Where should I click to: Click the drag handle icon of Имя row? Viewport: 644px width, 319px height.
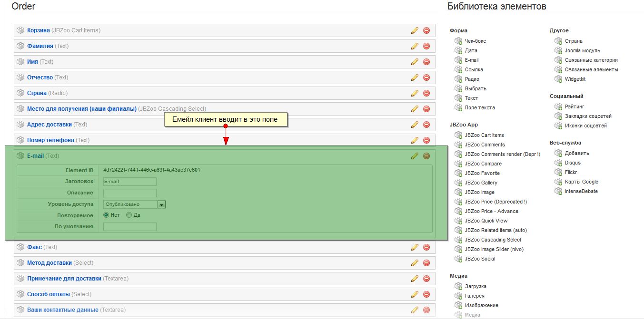pos(20,62)
